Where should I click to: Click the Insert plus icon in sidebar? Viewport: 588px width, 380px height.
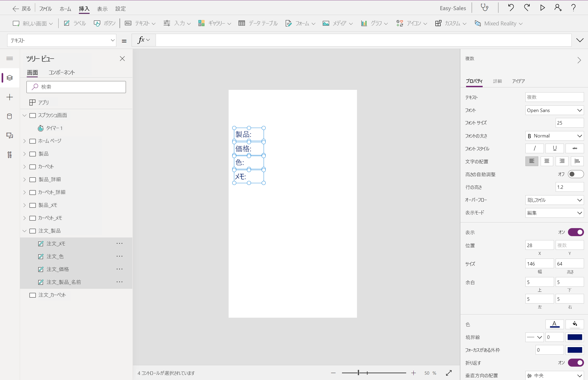click(10, 97)
